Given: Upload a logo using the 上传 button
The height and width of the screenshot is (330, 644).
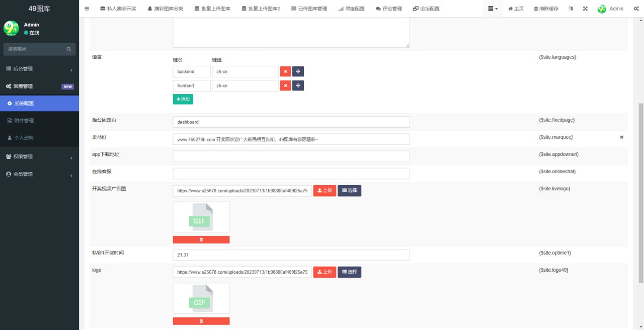Looking at the screenshot, I should [324, 272].
